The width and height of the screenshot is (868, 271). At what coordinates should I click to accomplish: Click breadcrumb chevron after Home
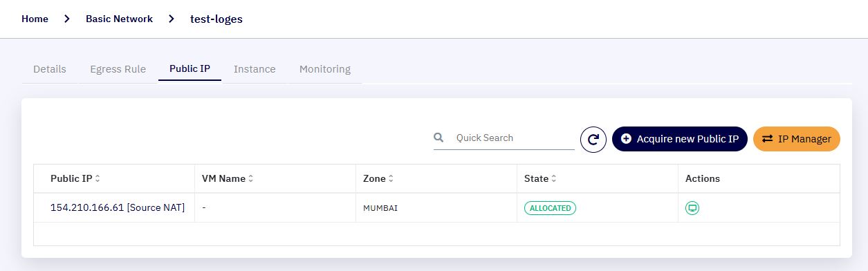point(67,19)
